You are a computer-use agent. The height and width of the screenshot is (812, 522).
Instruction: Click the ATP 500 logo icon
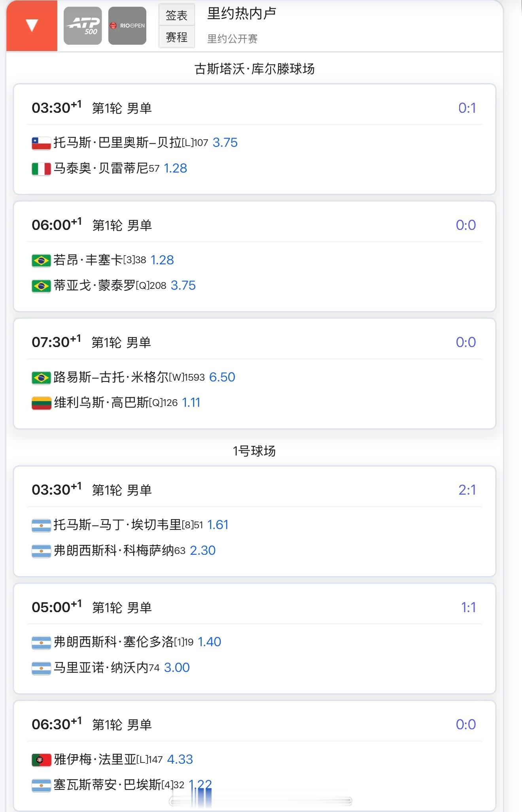[x=83, y=26]
